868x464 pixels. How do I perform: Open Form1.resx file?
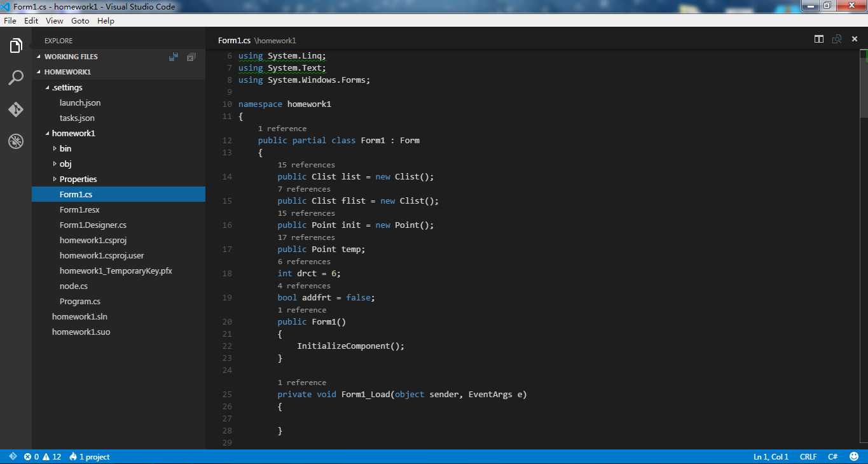click(x=79, y=209)
